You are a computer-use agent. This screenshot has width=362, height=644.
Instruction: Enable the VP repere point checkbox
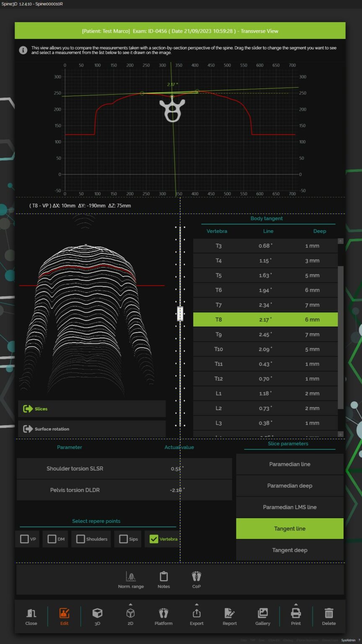coord(24,539)
